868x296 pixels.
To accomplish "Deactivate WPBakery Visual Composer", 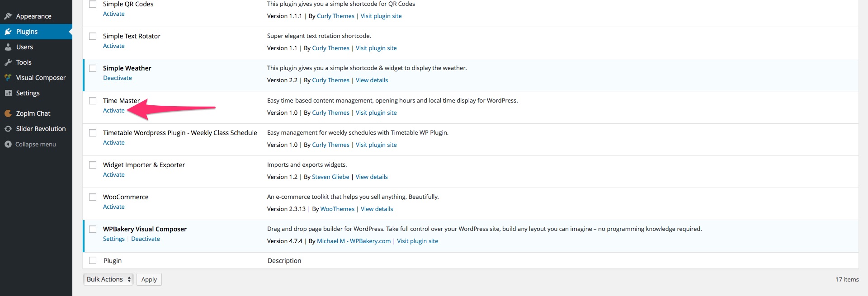I will [146, 239].
